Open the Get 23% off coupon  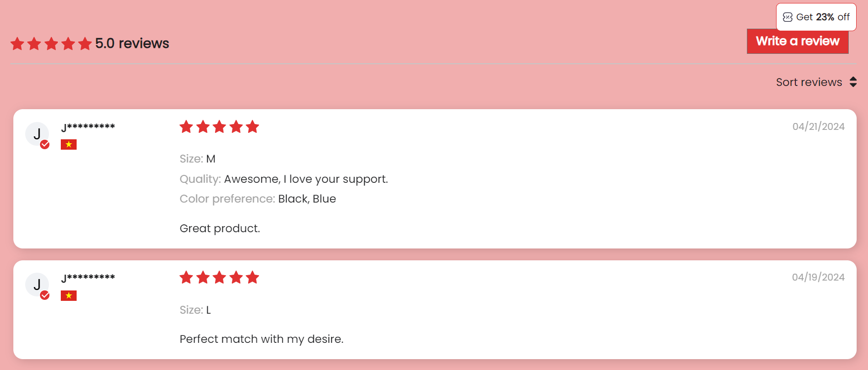[816, 17]
